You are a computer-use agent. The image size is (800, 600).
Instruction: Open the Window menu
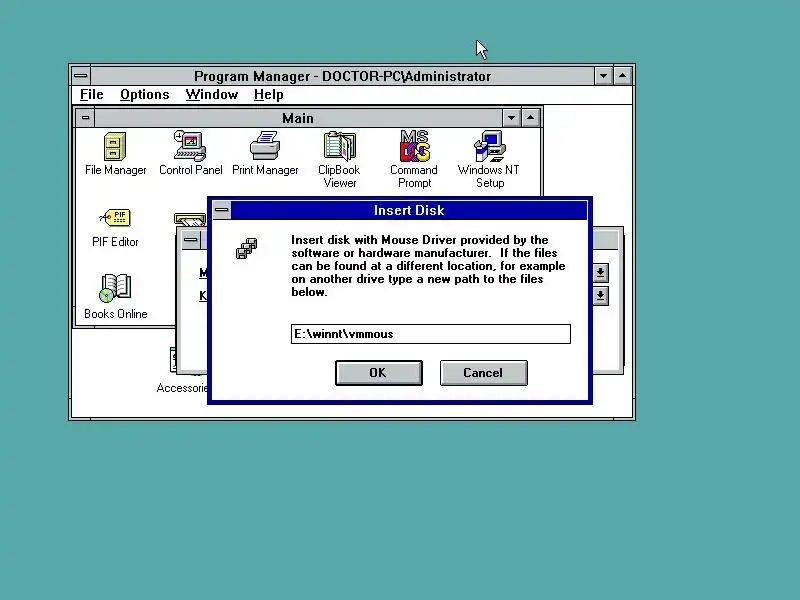[x=212, y=94]
